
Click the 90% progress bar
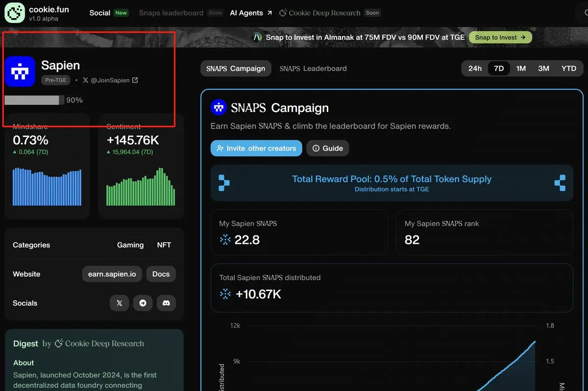pos(34,100)
